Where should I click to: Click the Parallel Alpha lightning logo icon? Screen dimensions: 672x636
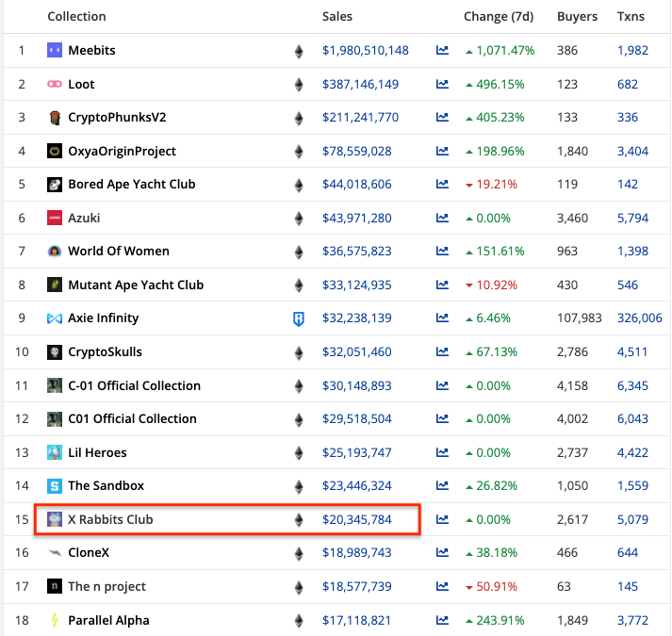(x=55, y=620)
